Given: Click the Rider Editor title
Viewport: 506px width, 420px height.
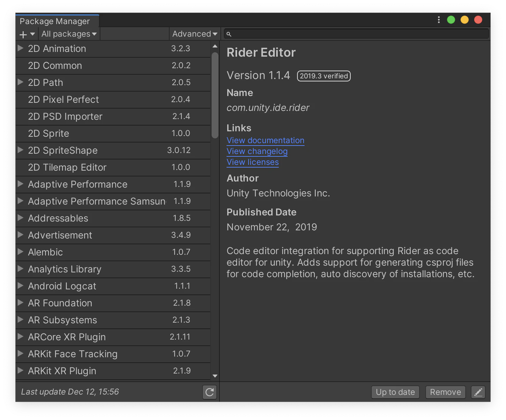Looking at the screenshot, I should pos(261,53).
